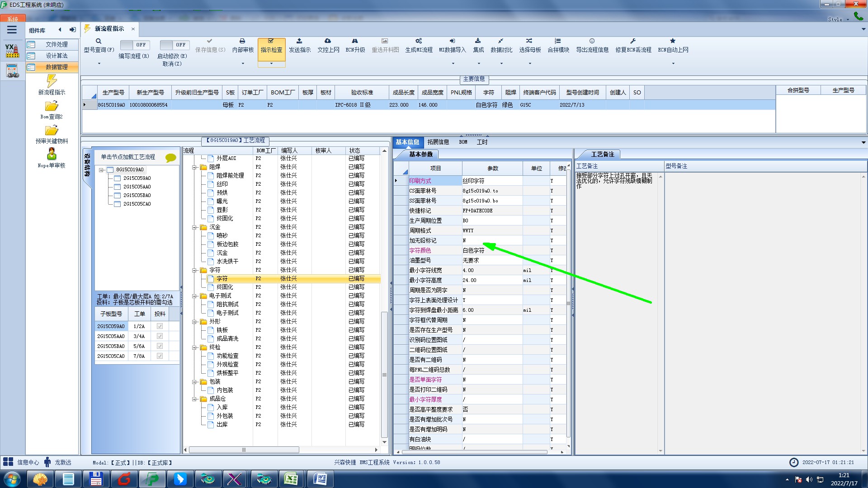868x488 pixels.
Task: Click the 型号查询 search icon
Action: (99, 41)
